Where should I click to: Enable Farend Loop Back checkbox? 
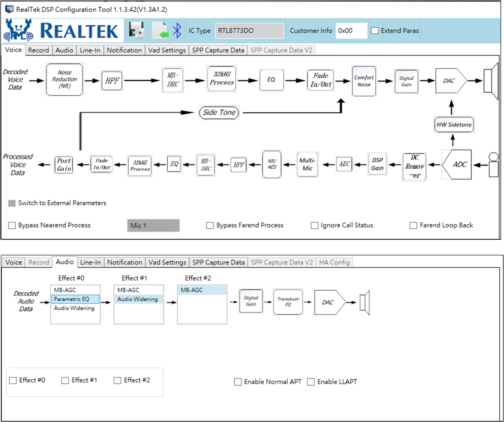point(413,225)
